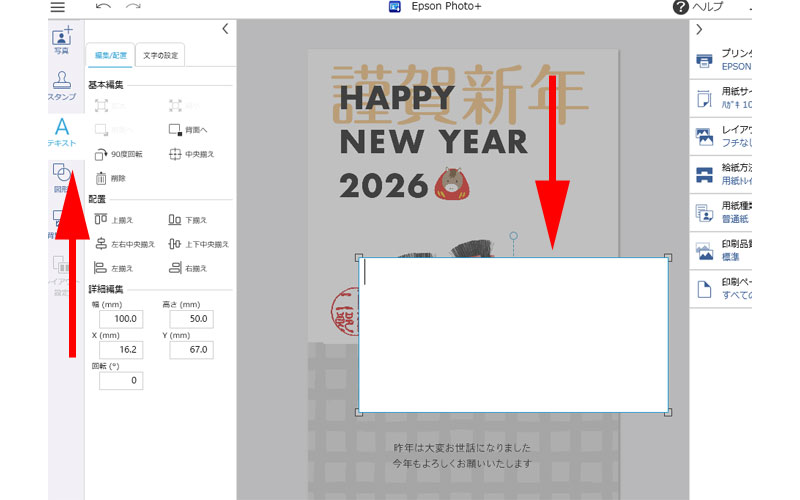Align objects left with 左揃え
800x500 pixels.
(114, 268)
